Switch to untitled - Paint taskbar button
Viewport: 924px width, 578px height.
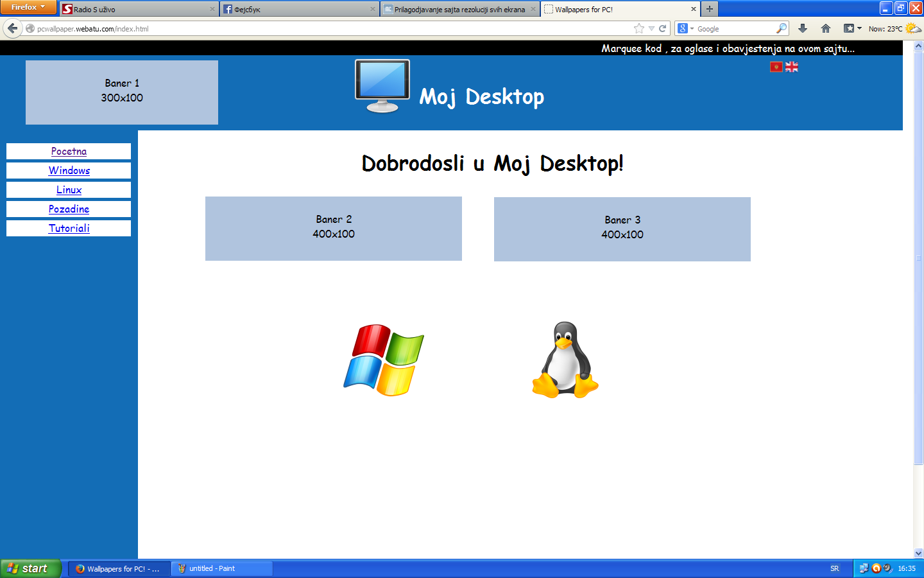pyautogui.click(x=222, y=568)
